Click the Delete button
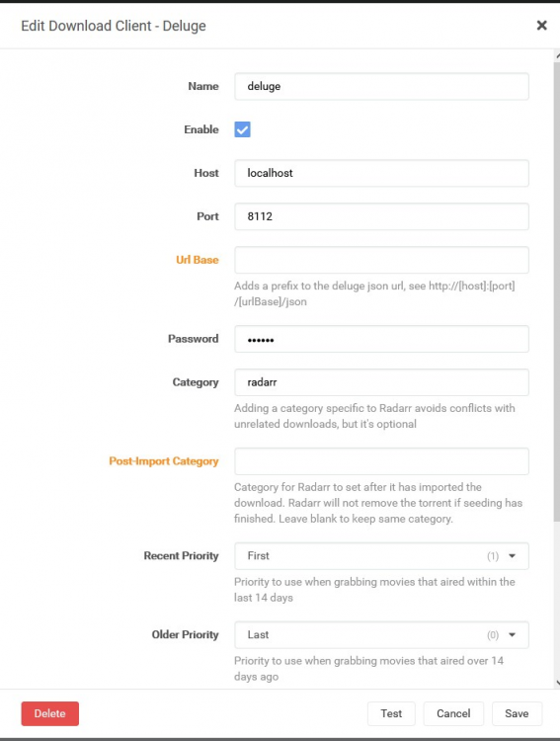Screen dimensions: 560x741 point(49,713)
